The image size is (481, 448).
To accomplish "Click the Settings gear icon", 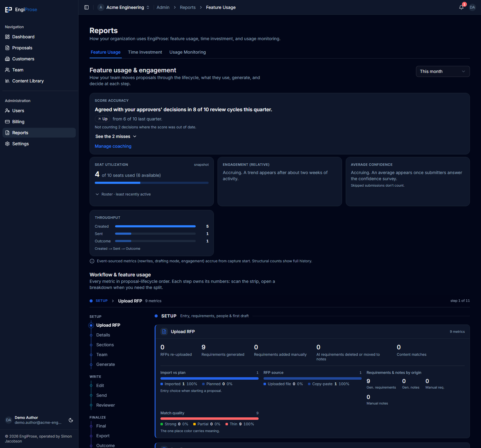I will 7,144.
